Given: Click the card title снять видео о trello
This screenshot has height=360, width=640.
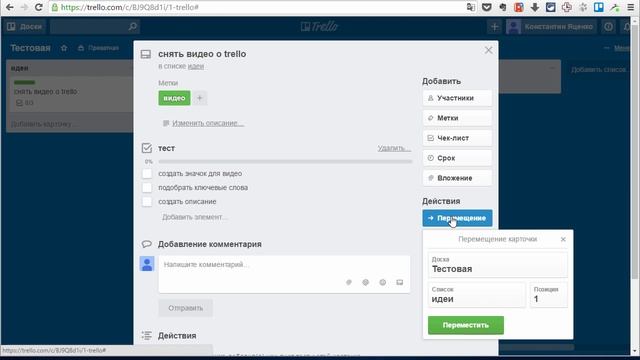Looking at the screenshot, I should point(202,54).
